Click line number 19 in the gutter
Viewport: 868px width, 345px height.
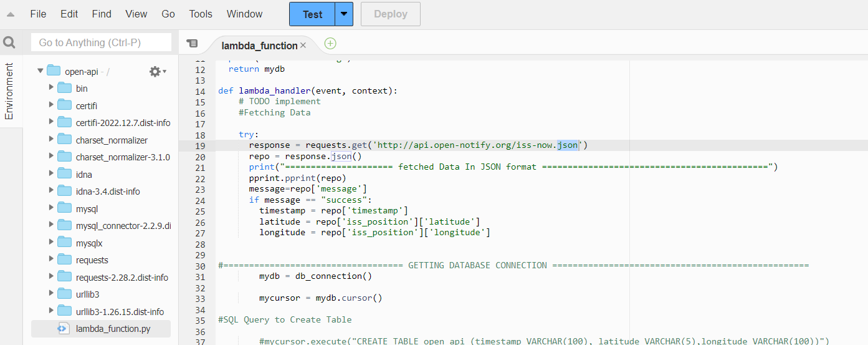pyautogui.click(x=200, y=145)
